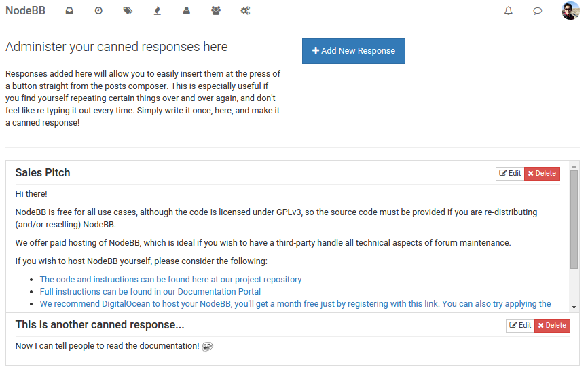
Task: Click the 'Hi there!' text
Action: pyautogui.click(x=31, y=194)
